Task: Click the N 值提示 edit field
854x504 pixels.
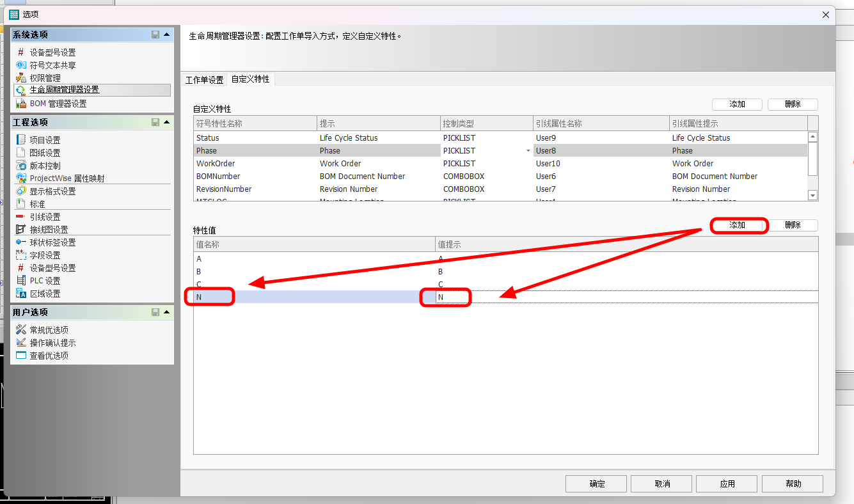Action: point(627,297)
